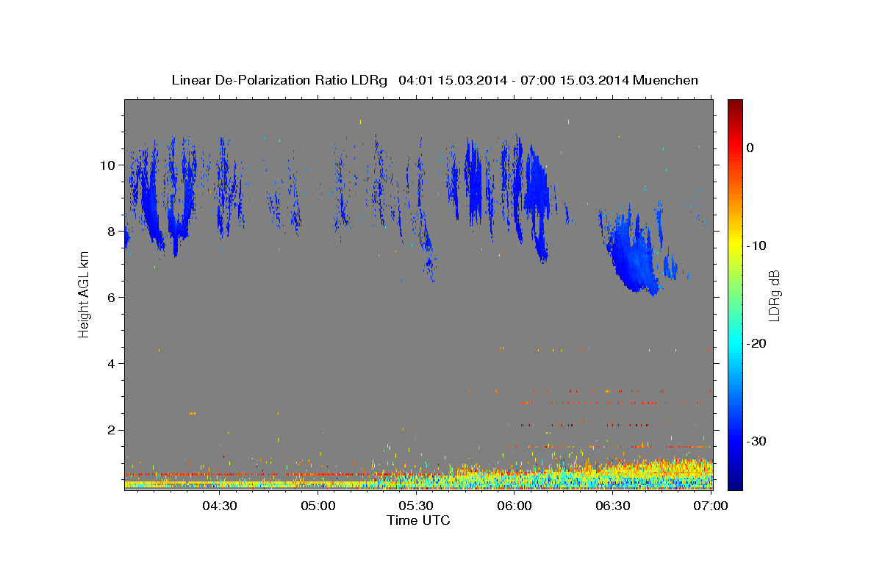The image size is (882, 588).
Task: Click the colorbar value '-10'
Action: 756,245
